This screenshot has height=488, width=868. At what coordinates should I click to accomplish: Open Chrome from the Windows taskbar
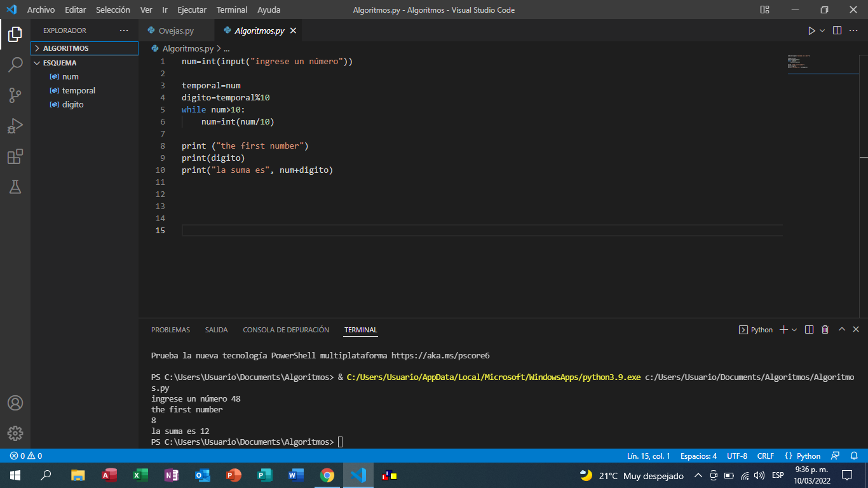(327, 475)
